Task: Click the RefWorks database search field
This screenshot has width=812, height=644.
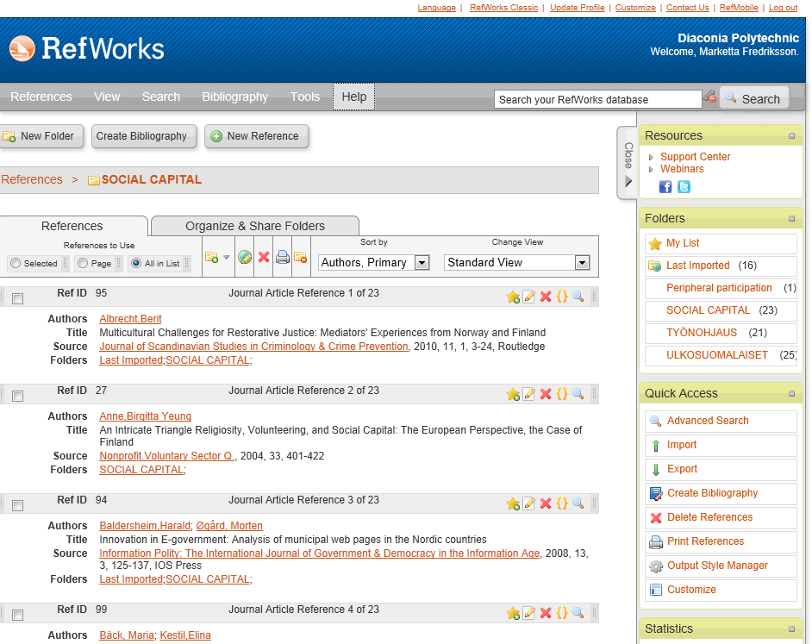Action: click(x=597, y=99)
